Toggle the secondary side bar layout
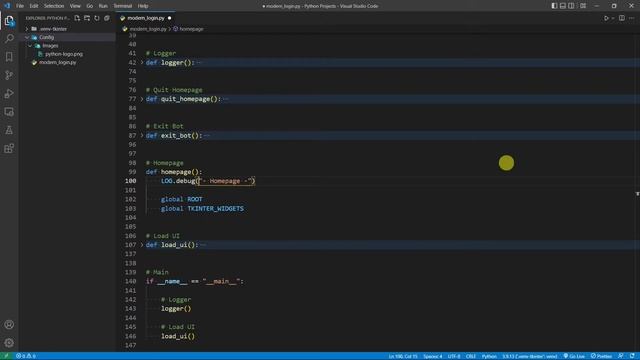Viewport: 640px width, 360px height. pos(571,6)
